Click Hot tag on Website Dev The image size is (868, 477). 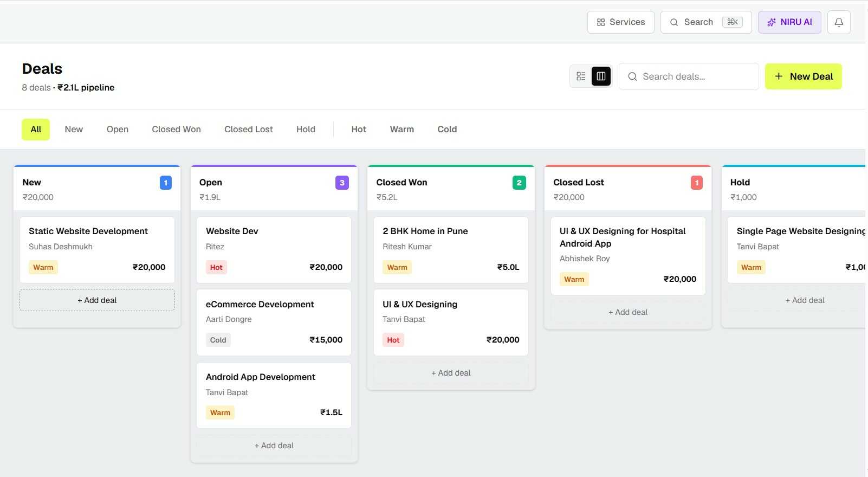[216, 267]
